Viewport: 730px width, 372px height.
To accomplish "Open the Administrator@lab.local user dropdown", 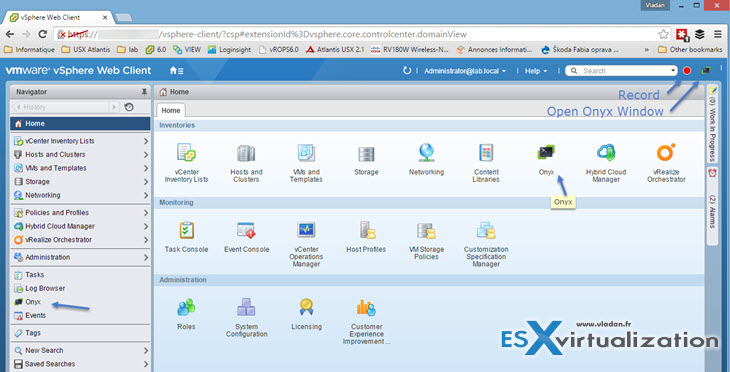I will coord(465,71).
